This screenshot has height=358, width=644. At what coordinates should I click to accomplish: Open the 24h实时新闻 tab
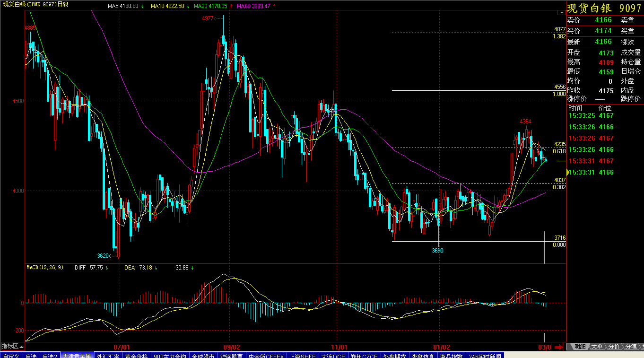485,355
